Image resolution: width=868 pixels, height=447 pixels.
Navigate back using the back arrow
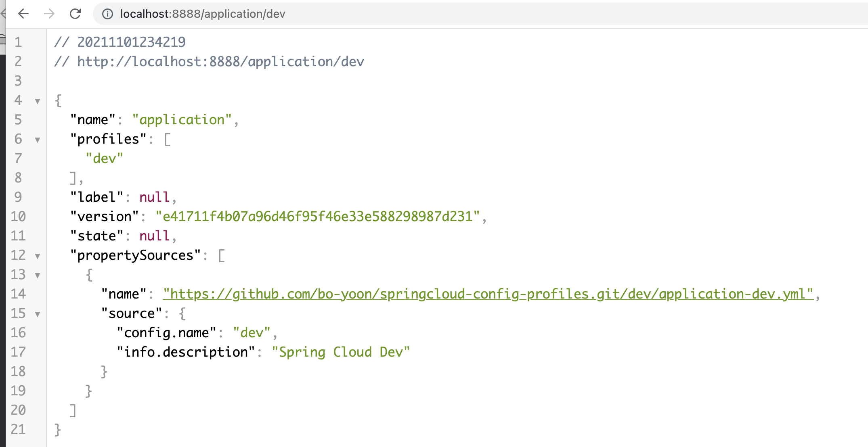coord(24,14)
